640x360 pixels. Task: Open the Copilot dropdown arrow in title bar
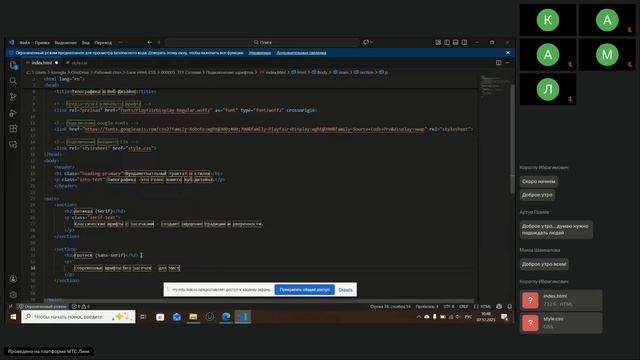pyautogui.click(x=371, y=42)
